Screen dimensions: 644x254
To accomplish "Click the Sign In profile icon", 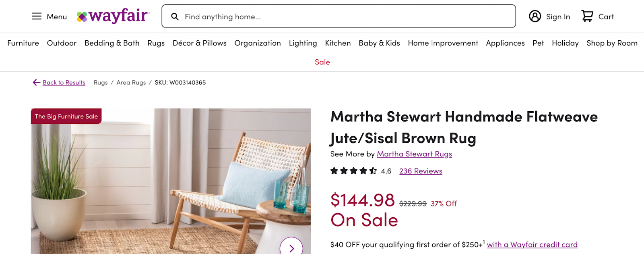I will point(535,16).
